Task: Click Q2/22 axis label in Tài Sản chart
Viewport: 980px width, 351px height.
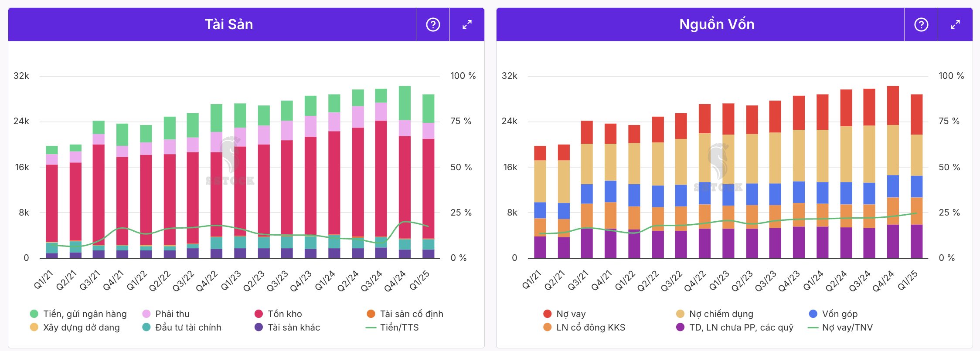Action: tap(159, 281)
